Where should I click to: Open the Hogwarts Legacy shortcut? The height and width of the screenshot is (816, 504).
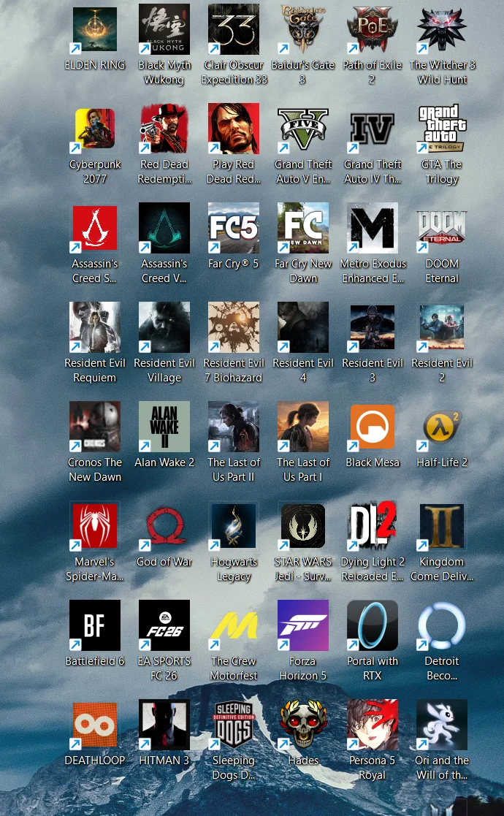(x=234, y=526)
